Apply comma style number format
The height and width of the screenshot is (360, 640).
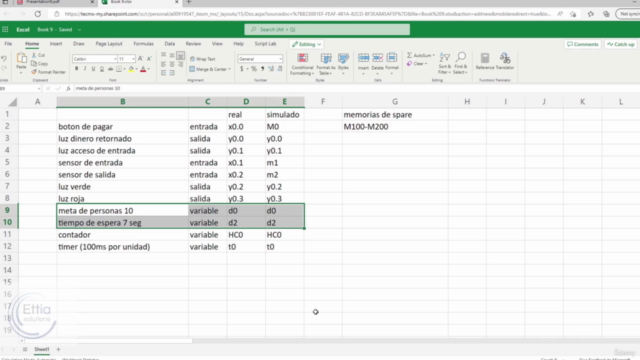[262, 69]
